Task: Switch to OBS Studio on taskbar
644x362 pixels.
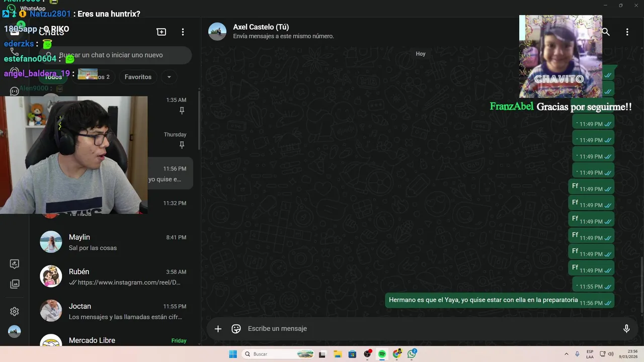Action: tap(367, 354)
